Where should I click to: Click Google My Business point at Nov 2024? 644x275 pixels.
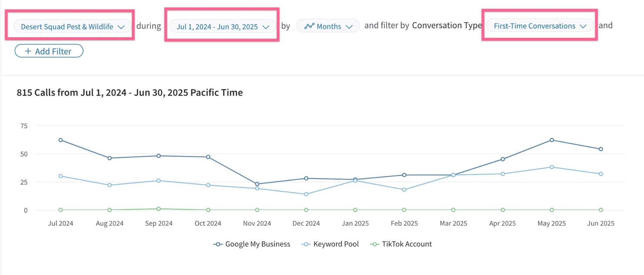click(257, 184)
